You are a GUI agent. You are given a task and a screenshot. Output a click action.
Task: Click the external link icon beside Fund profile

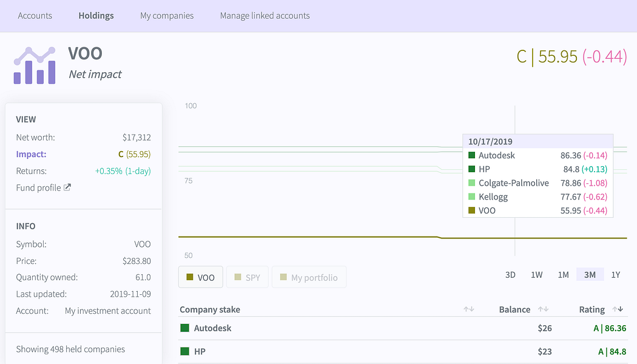[67, 187]
